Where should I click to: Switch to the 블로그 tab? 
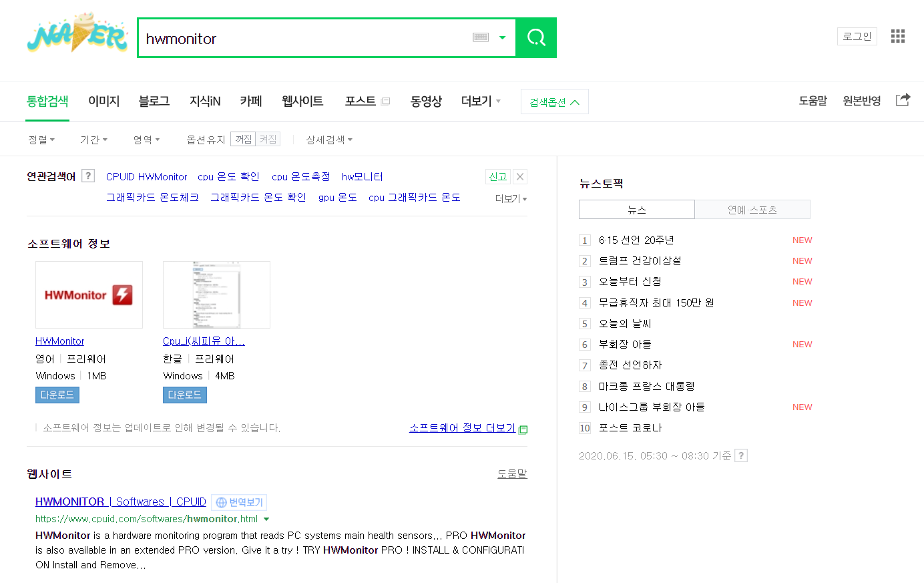pyautogui.click(x=154, y=101)
